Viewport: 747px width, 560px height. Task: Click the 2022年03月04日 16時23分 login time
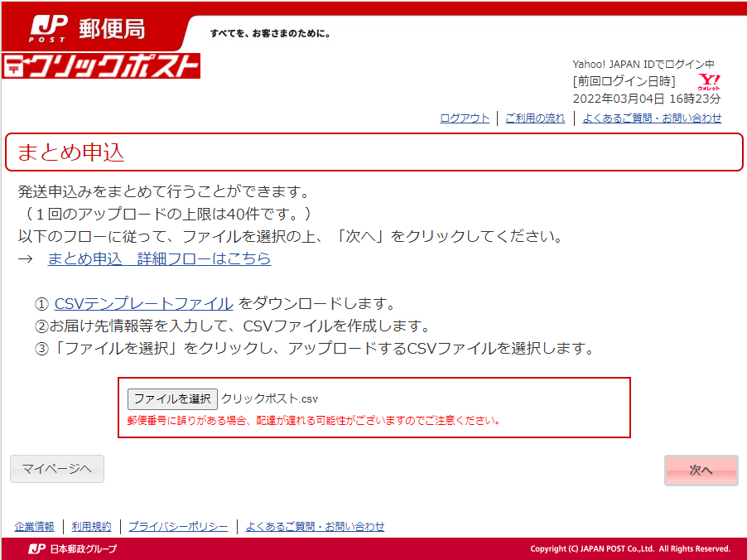click(x=647, y=99)
